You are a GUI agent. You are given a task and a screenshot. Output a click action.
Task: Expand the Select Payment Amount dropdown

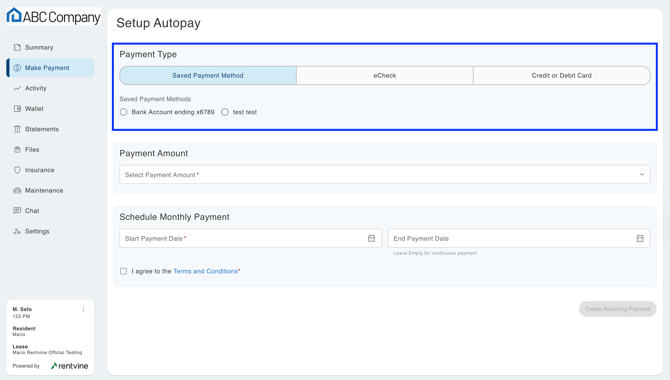click(x=385, y=175)
